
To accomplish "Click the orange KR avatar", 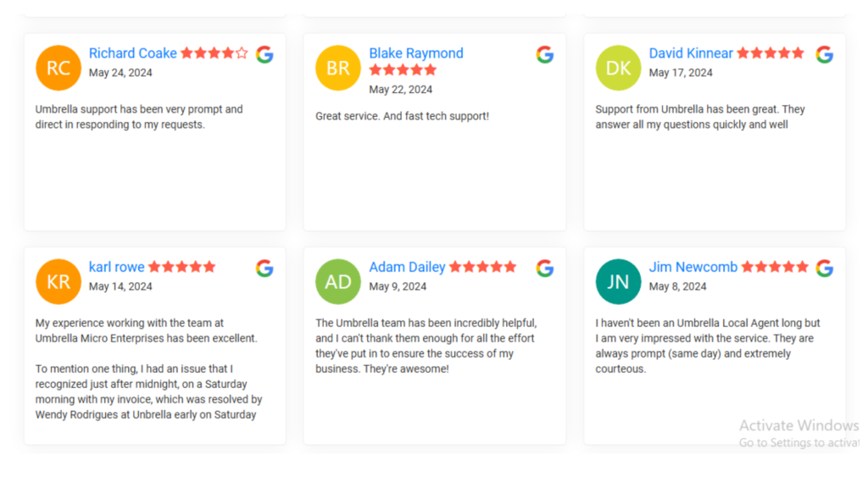I will point(58,281).
